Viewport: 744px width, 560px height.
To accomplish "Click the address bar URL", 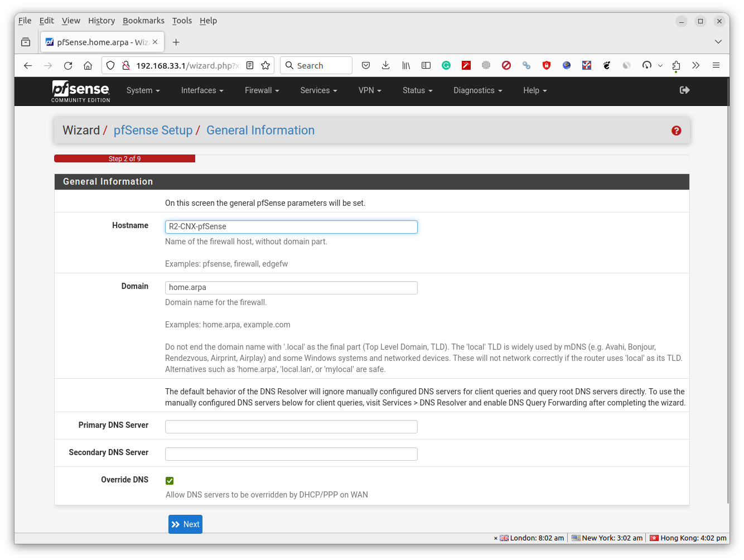I will click(x=188, y=65).
